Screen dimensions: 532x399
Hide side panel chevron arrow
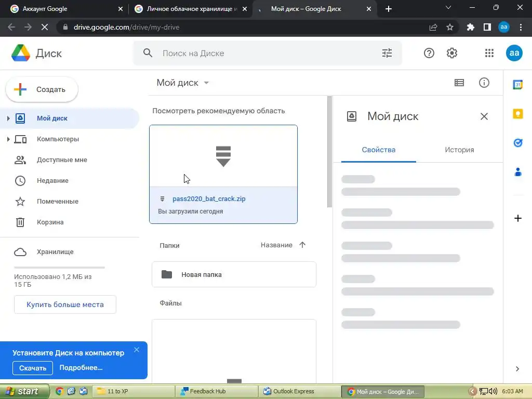(517, 369)
